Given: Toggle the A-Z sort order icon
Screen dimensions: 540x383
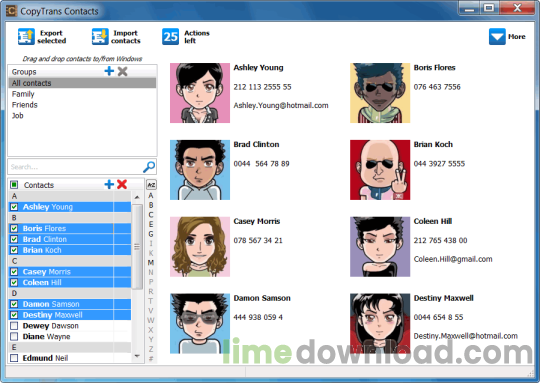Looking at the screenshot, I should coord(151,185).
